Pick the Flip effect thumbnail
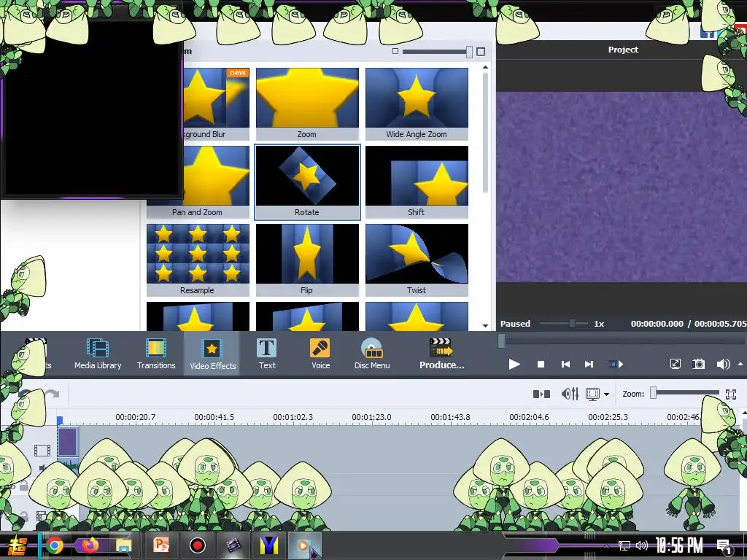 pos(307,260)
